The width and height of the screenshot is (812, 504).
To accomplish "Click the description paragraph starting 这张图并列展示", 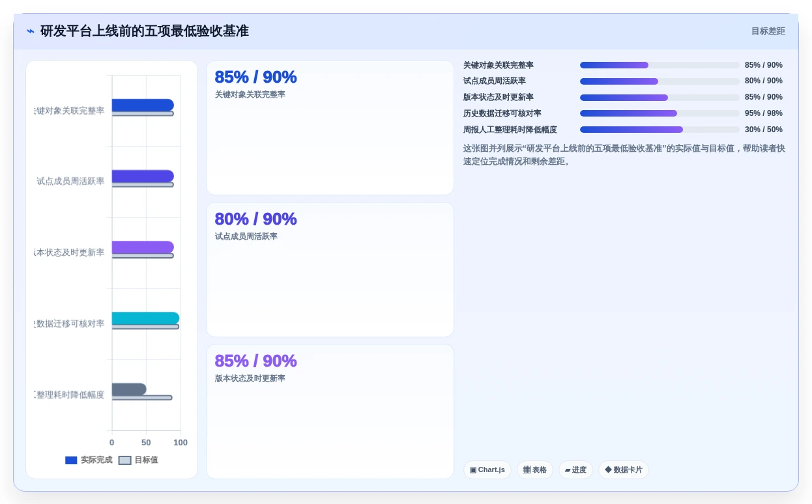I will (624, 154).
